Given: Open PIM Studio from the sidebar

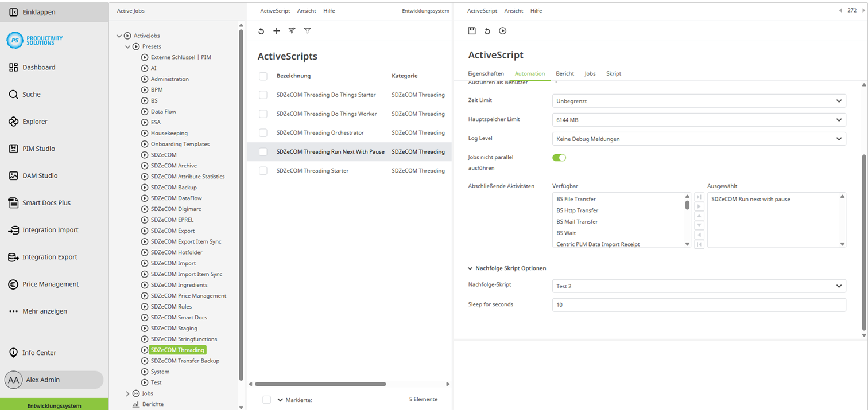Looking at the screenshot, I should click(x=38, y=149).
